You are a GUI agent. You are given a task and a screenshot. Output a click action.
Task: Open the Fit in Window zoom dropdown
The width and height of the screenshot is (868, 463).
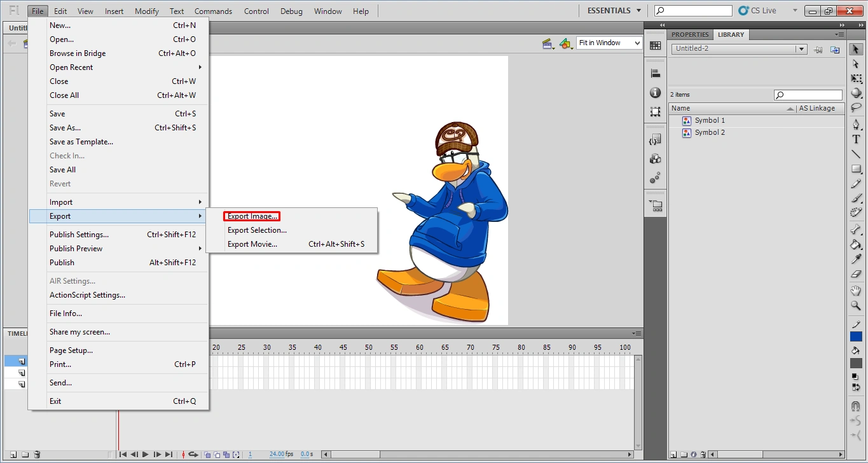[x=609, y=43]
